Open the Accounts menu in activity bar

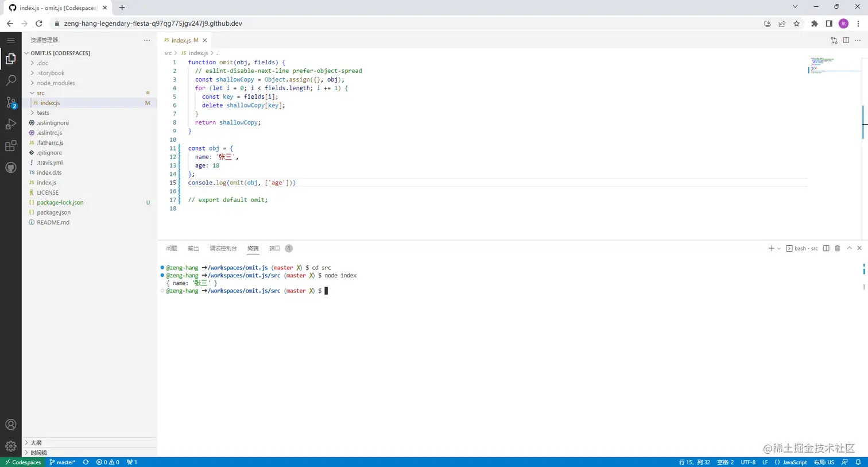click(10, 424)
